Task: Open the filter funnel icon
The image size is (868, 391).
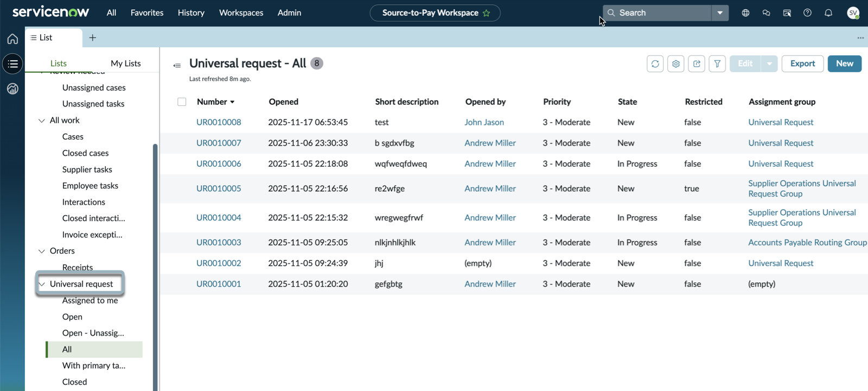Action: pos(717,64)
